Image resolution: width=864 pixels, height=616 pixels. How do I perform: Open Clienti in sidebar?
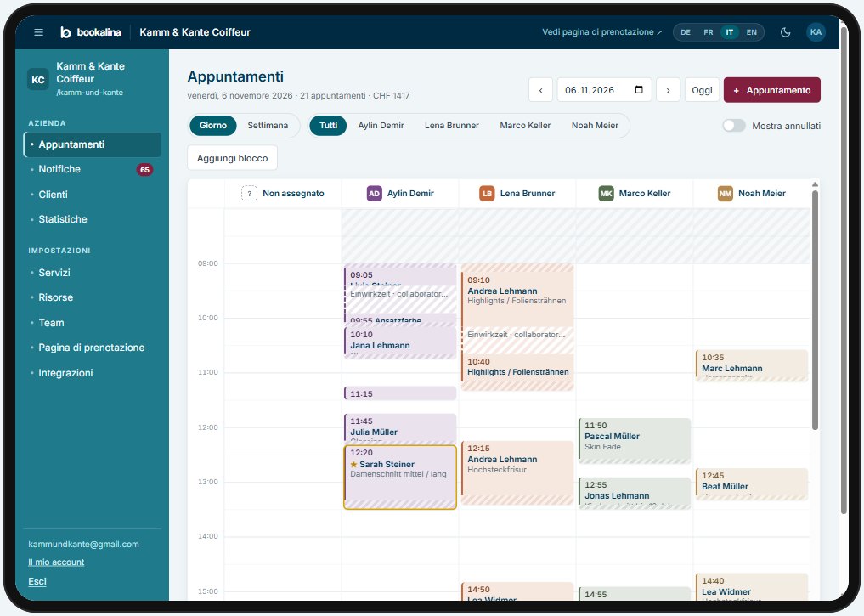(93, 195)
